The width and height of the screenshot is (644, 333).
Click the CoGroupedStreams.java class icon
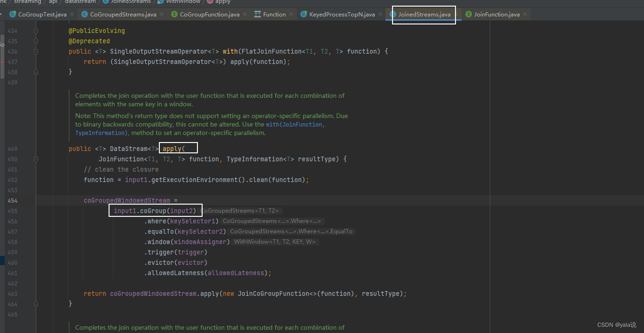click(x=85, y=15)
